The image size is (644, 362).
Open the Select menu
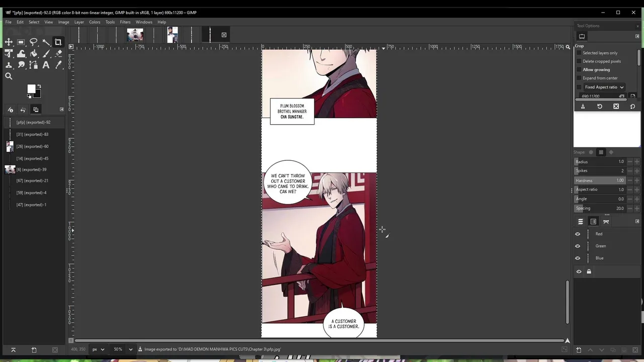(x=34, y=22)
